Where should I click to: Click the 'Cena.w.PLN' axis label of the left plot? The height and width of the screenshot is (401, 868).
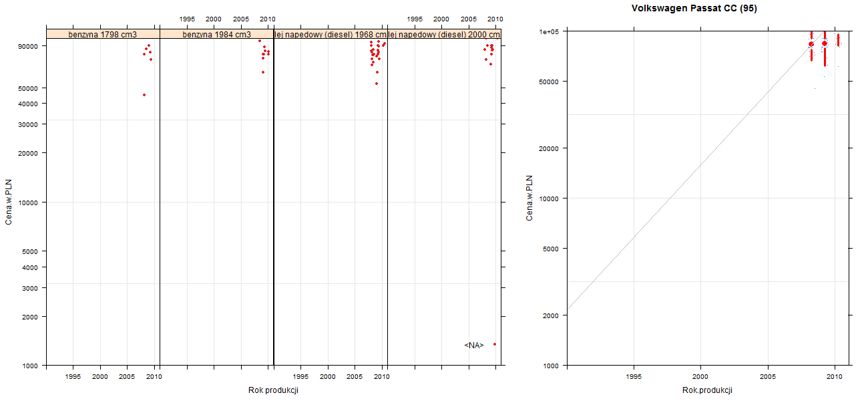pos(9,202)
